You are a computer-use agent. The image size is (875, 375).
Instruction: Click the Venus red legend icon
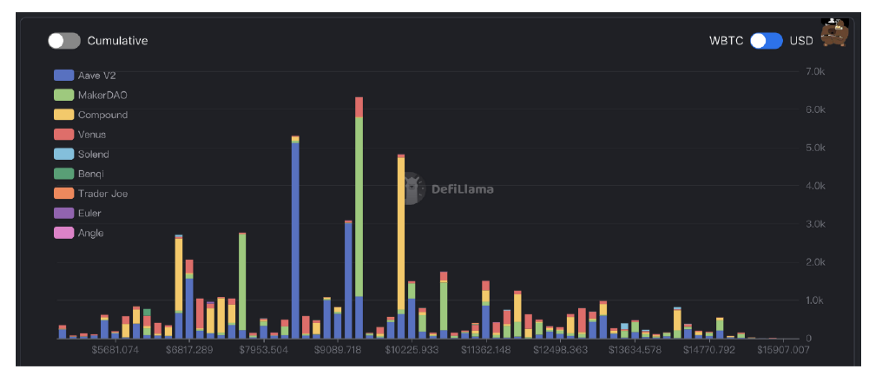coord(64,134)
